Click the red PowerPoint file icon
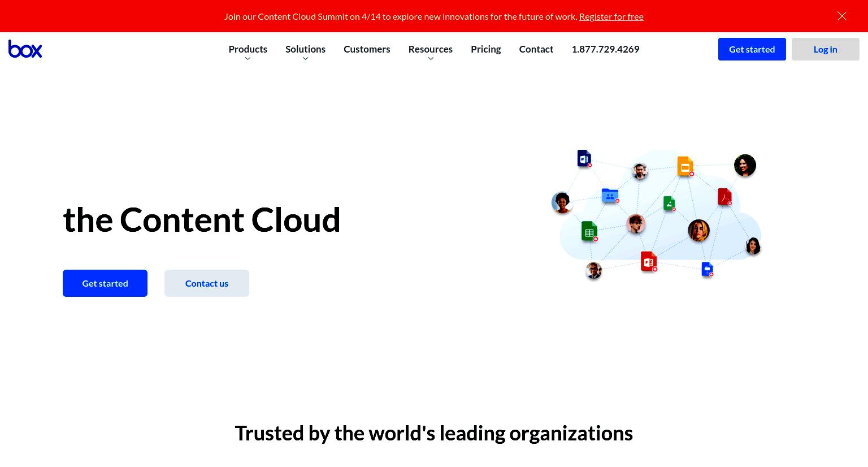Image resolution: width=868 pixels, height=467 pixels. [649, 262]
